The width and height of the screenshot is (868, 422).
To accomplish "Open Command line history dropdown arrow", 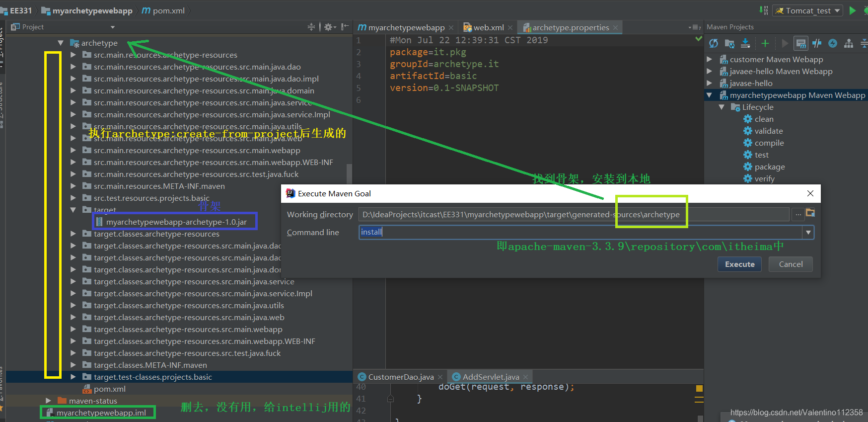I will click(x=808, y=232).
